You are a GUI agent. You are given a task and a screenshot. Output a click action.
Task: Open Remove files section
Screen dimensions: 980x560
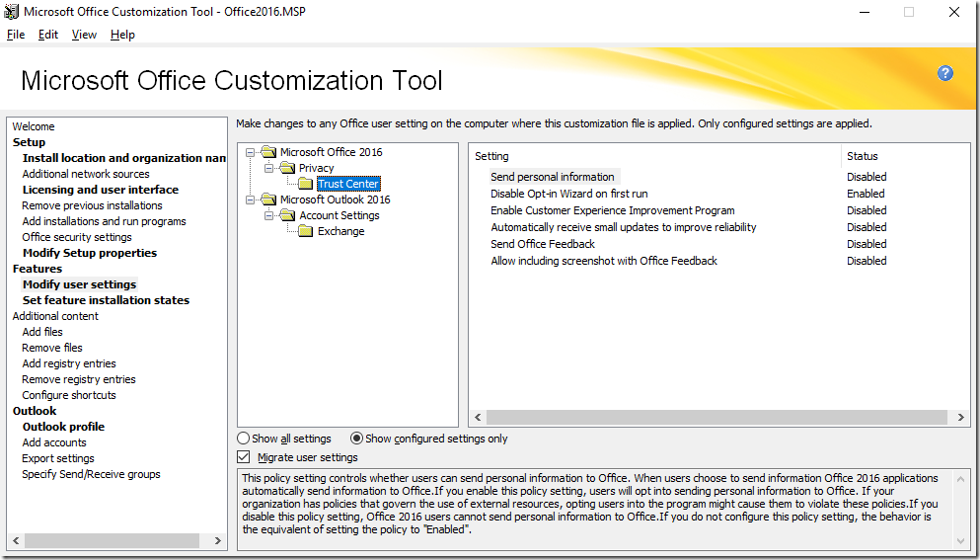click(x=52, y=348)
